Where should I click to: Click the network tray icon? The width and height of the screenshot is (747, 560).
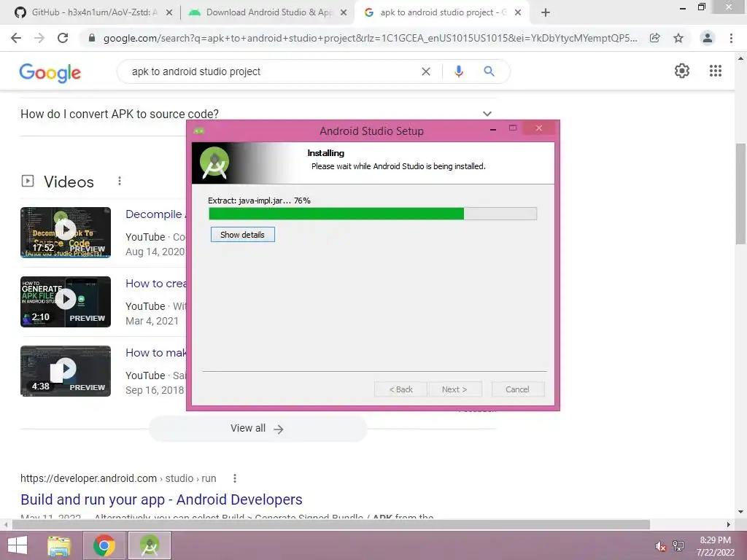click(678, 546)
